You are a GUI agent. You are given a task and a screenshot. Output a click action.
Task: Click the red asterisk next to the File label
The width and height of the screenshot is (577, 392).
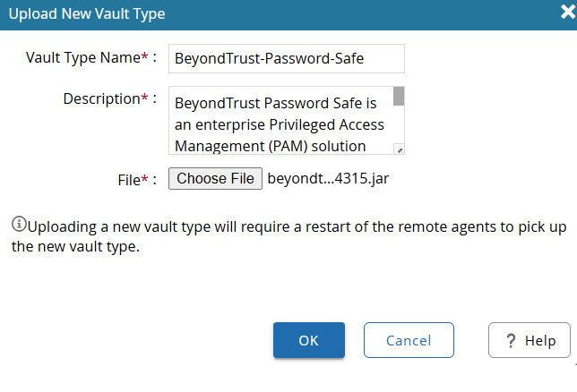144,178
